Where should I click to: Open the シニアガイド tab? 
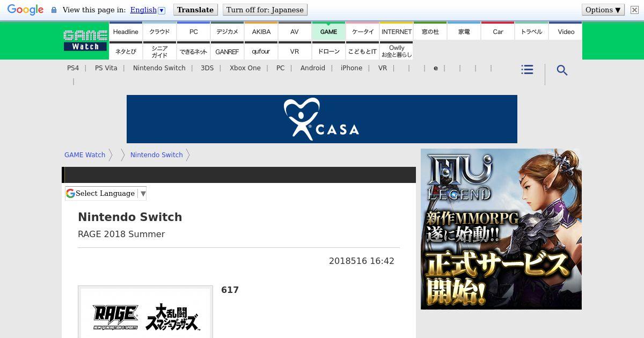(x=159, y=51)
